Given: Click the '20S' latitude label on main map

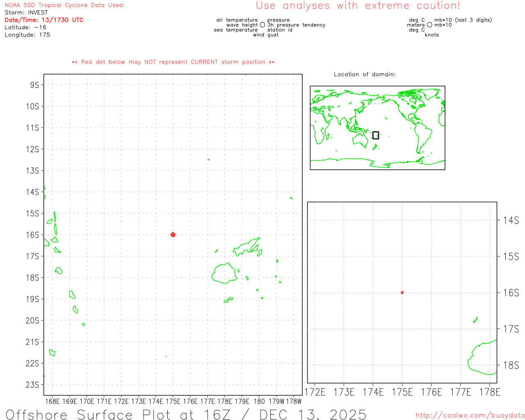Looking at the screenshot, I should pos(32,321).
